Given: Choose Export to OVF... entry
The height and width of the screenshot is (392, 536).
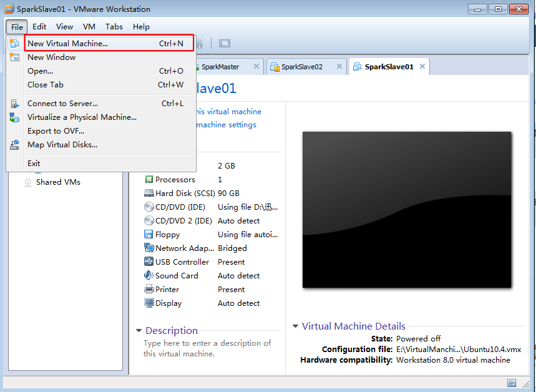Looking at the screenshot, I should pyautogui.click(x=109, y=130).
